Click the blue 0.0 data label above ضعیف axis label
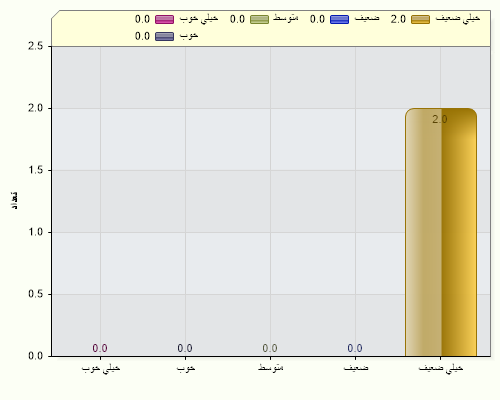 coord(355,348)
